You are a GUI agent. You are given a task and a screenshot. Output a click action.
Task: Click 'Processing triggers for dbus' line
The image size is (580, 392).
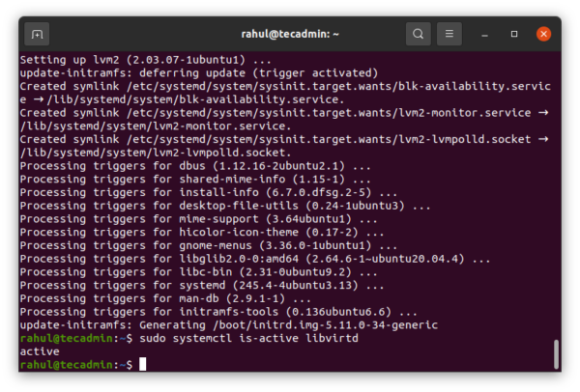coord(195,166)
